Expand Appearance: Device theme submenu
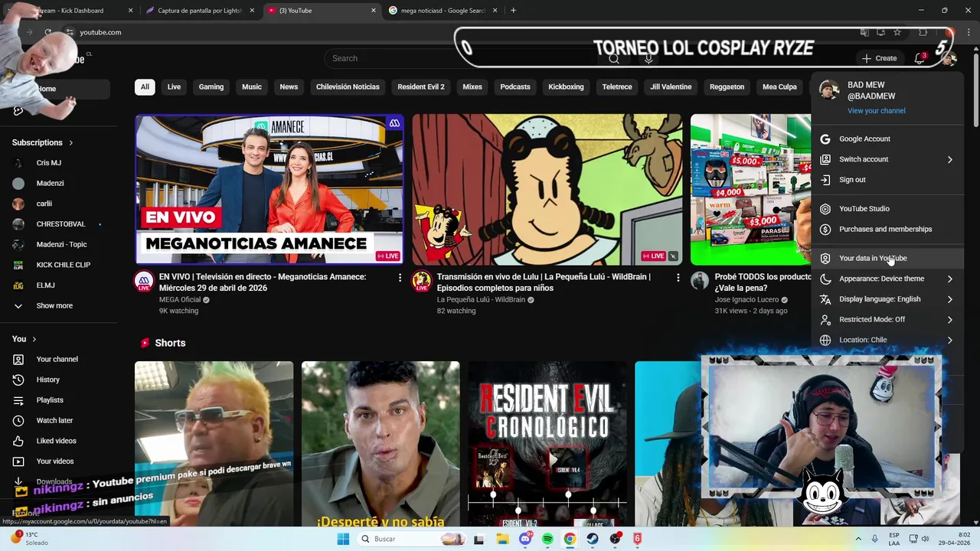This screenshot has width=980, height=551. coord(887,279)
